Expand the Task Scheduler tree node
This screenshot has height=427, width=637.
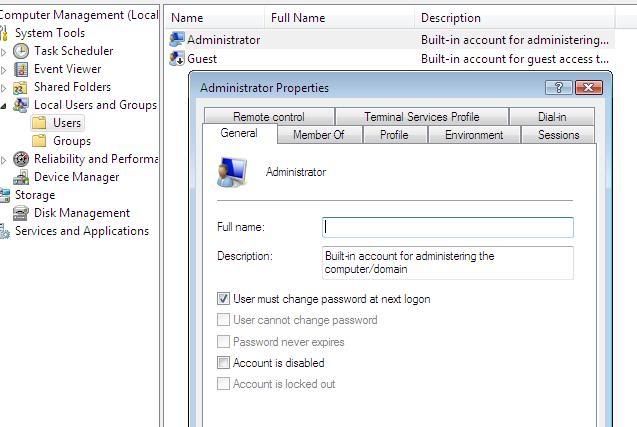4,52
